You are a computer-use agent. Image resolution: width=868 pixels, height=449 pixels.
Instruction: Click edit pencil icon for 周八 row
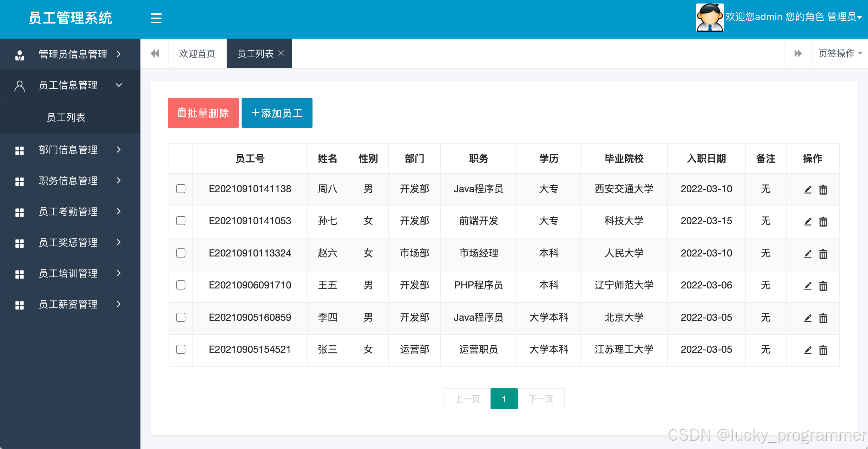click(808, 190)
